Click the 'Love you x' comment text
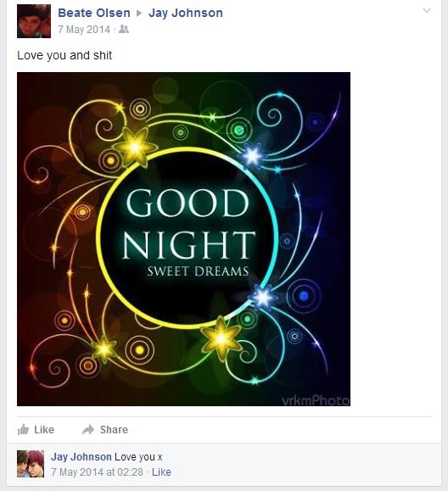Screen dimensions: 448x491 [x=138, y=457]
